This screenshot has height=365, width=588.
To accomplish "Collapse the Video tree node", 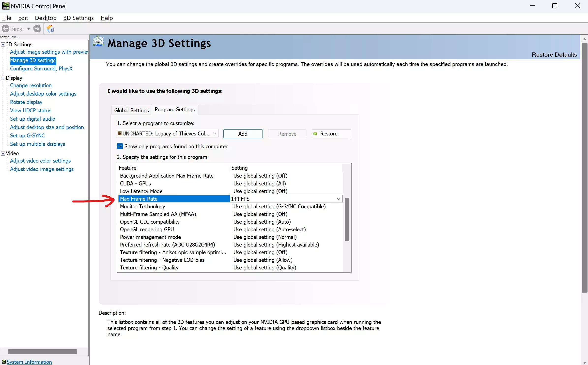I will [3, 153].
